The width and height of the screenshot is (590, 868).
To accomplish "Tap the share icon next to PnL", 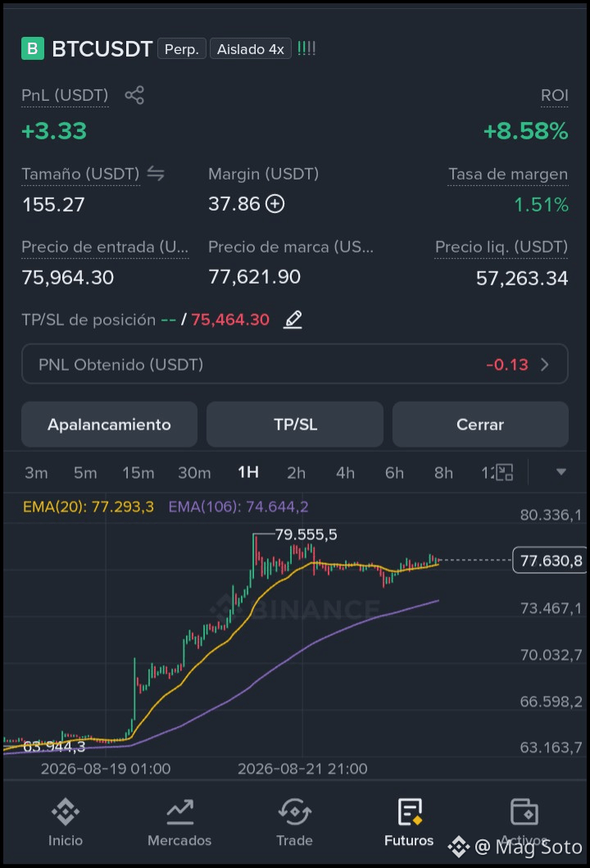I will [x=134, y=95].
